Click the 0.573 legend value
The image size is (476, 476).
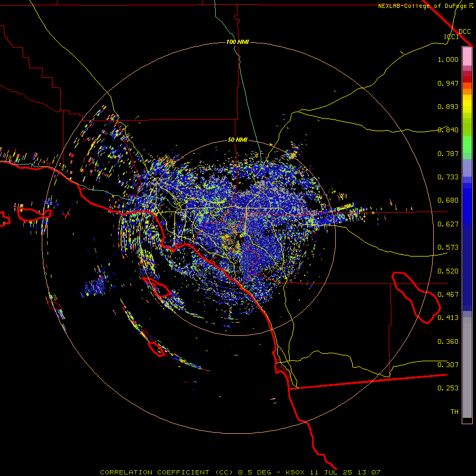(x=448, y=248)
